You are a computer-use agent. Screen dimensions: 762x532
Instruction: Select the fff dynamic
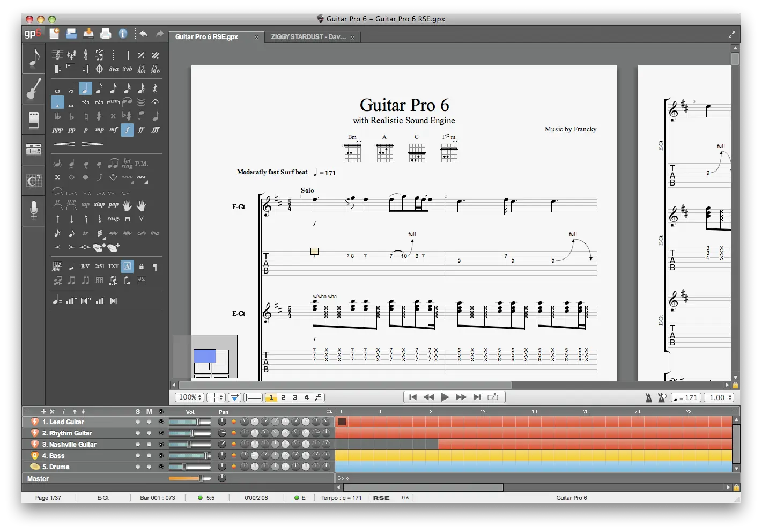(x=155, y=130)
